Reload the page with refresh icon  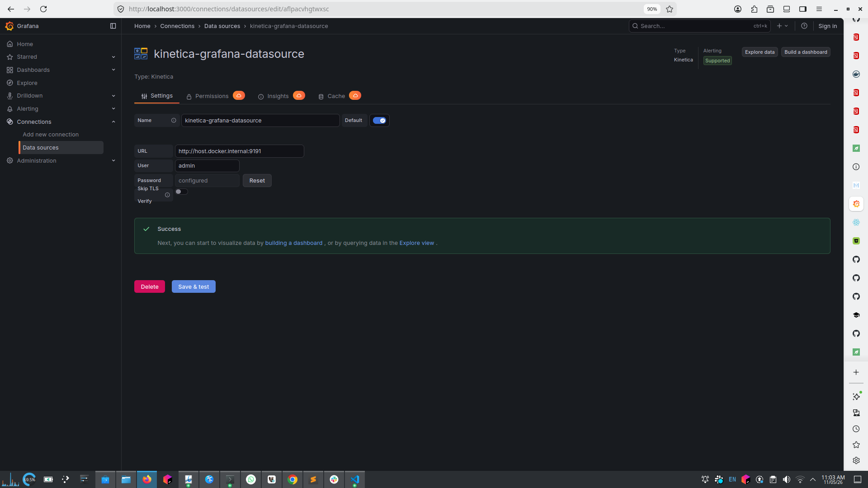43,9
